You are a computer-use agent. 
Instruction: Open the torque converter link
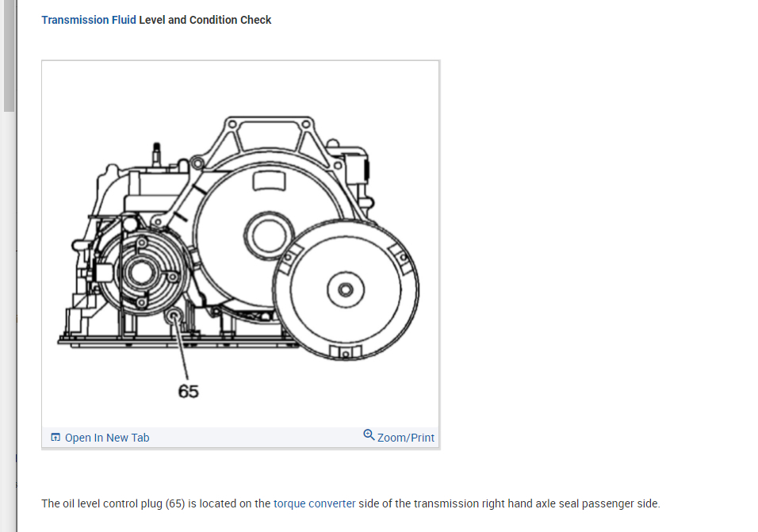(x=314, y=503)
